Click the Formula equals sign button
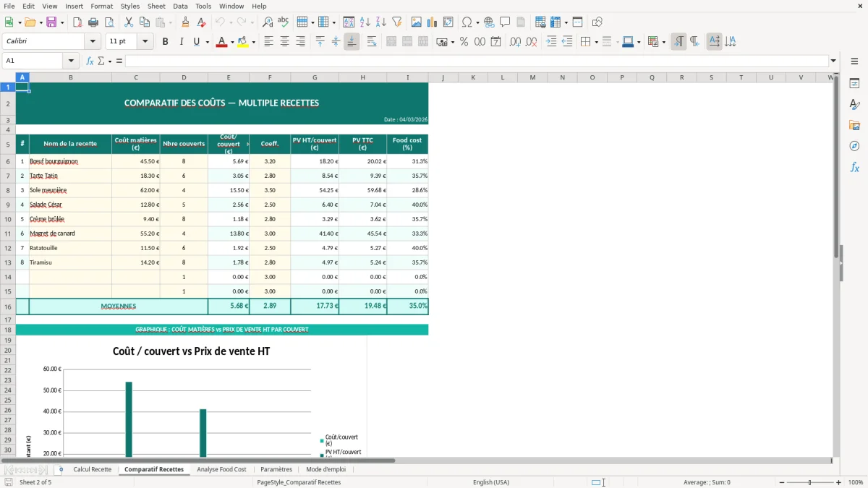The height and width of the screenshot is (488, 868). pyautogui.click(x=119, y=61)
